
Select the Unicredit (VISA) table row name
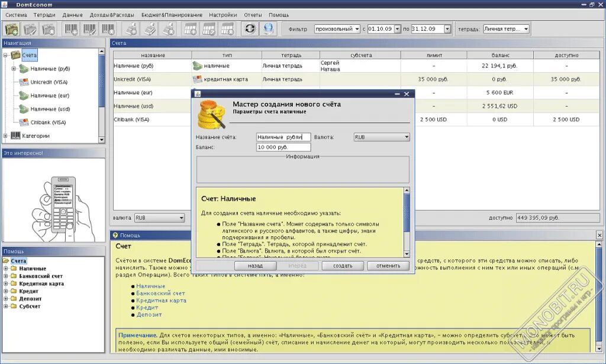click(x=132, y=79)
